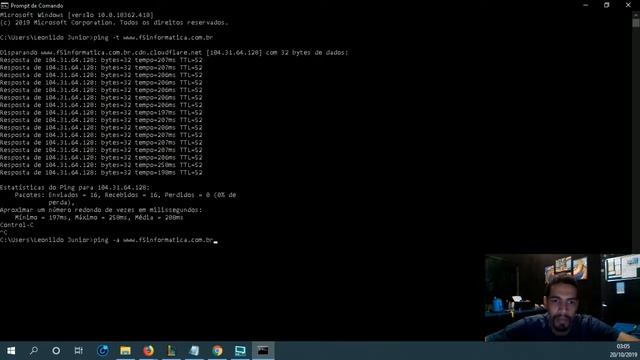Image resolution: width=640 pixels, height=360 pixels.
Task: Click the '(c) 2019 Microsoft Corporation' line
Action: coord(114,22)
